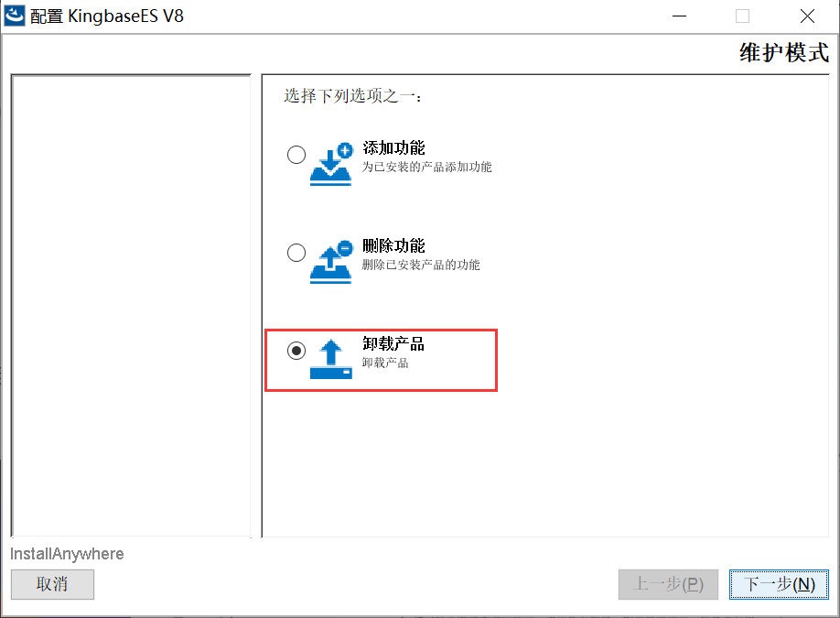Click the 选择下列选项之一 prompt text

(x=352, y=96)
